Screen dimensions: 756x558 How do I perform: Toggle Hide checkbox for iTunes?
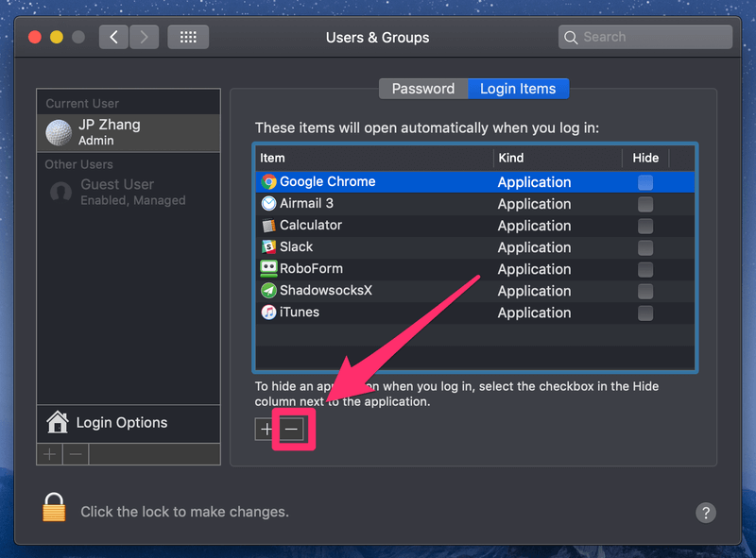(x=645, y=313)
